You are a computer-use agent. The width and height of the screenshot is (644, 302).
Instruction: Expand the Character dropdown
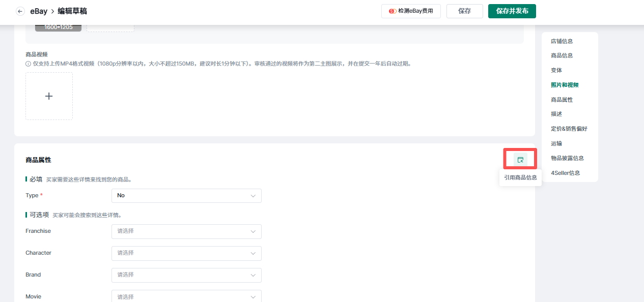[x=186, y=253]
